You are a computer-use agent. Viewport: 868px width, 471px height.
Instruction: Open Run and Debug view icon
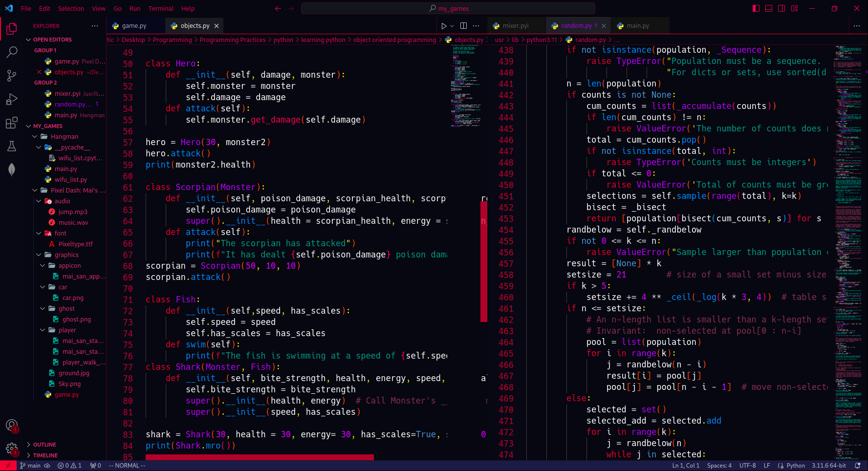(12, 99)
